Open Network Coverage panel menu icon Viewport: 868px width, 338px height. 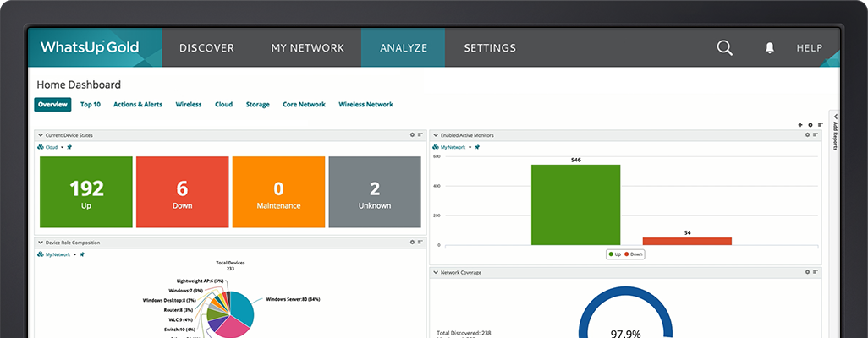click(817, 273)
